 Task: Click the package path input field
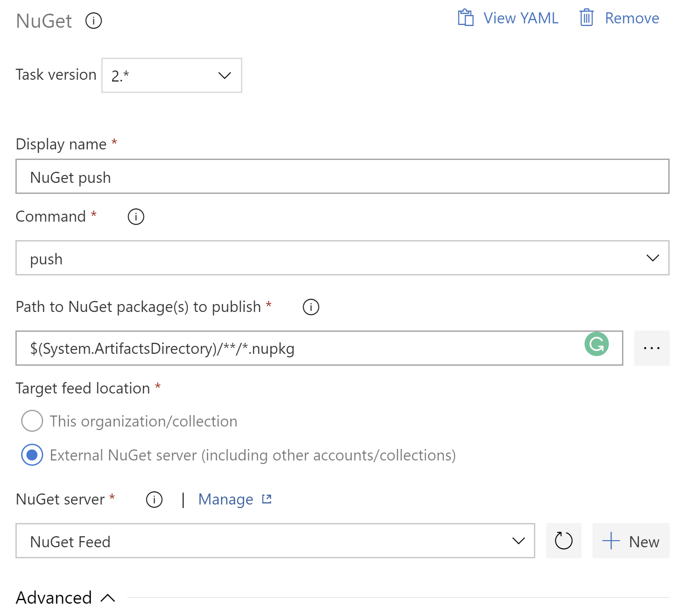pos(319,348)
